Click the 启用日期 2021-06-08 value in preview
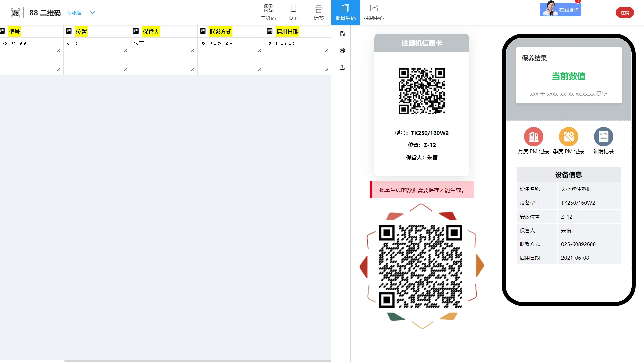 [x=575, y=258]
